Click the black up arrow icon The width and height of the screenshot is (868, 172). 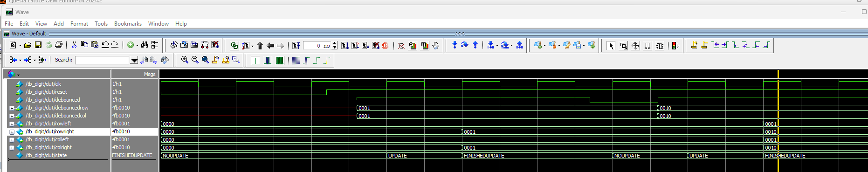260,46
